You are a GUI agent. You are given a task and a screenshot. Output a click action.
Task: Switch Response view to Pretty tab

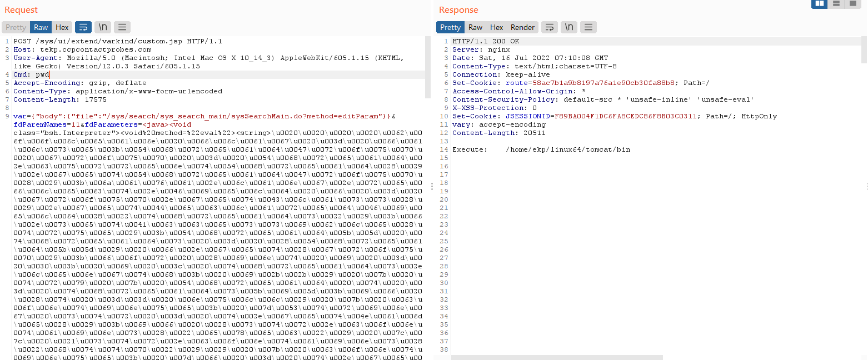[x=450, y=27]
